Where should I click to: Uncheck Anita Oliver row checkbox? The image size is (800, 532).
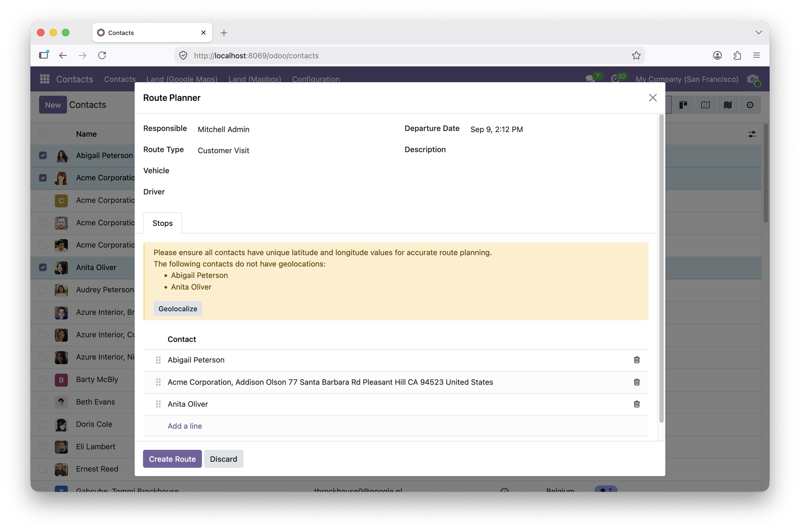43,267
